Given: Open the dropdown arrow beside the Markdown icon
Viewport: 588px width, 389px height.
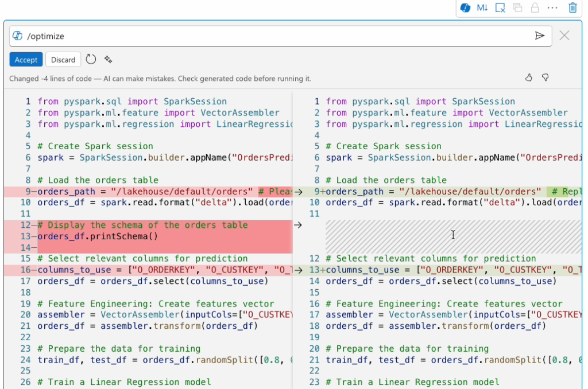Looking at the screenshot, I should pos(486,7).
